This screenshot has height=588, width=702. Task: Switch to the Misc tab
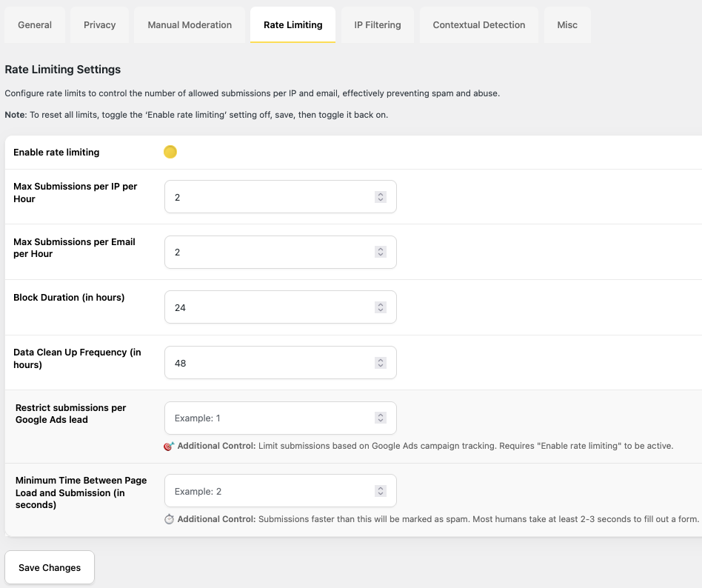point(567,24)
